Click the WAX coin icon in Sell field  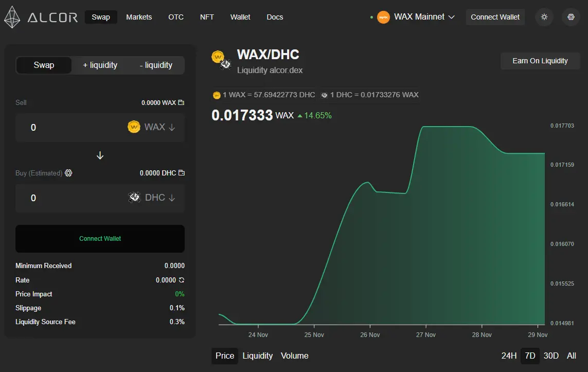pyautogui.click(x=134, y=127)
